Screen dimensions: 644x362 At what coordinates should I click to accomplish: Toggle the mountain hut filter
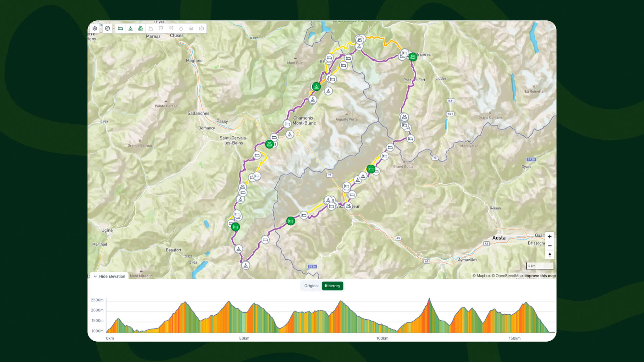click(141, 28)
